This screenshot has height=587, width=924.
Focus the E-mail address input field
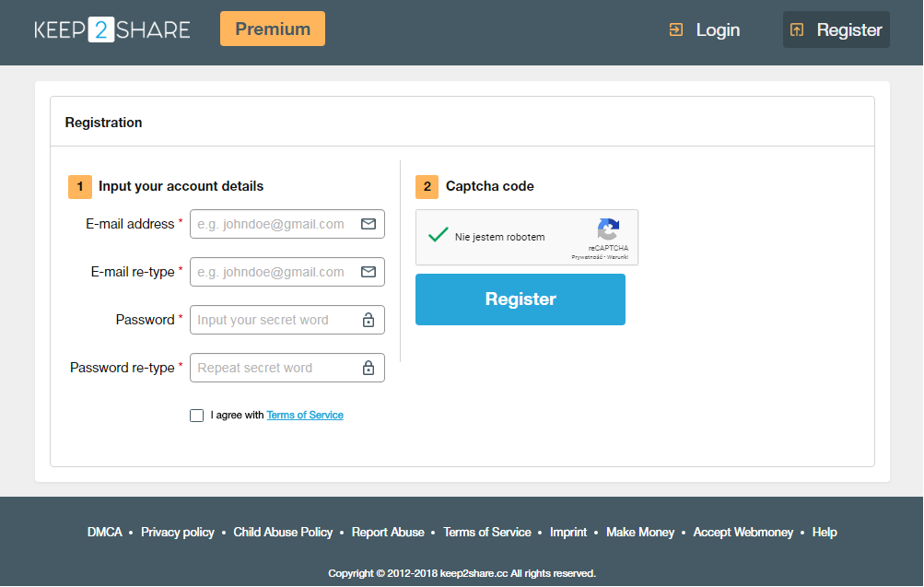pyautogui.click(x=287, y=224)
